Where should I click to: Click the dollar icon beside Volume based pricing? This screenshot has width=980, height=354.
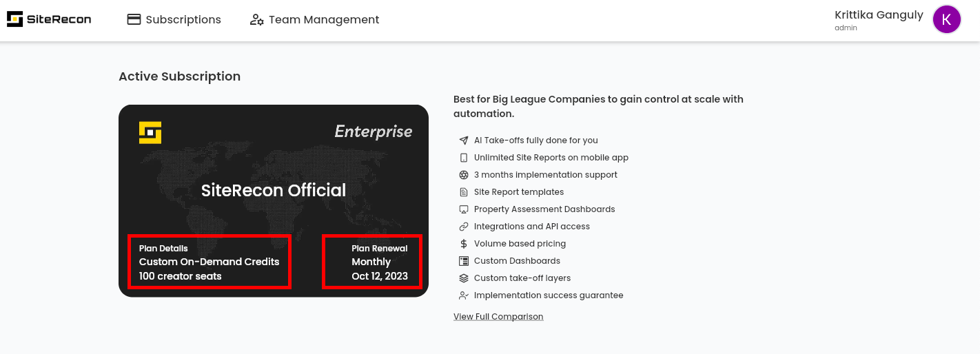pos(464,244)
